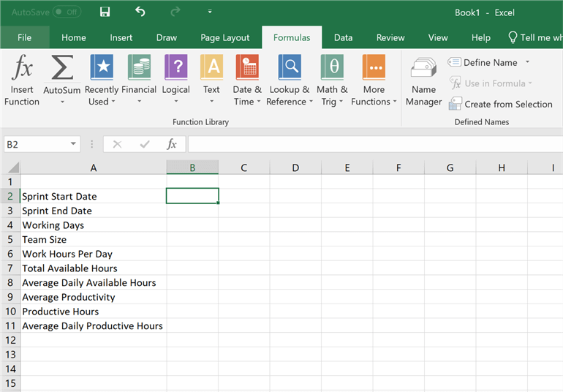
Task: Click the Save icon in title bar
Action: click(105, 12)
